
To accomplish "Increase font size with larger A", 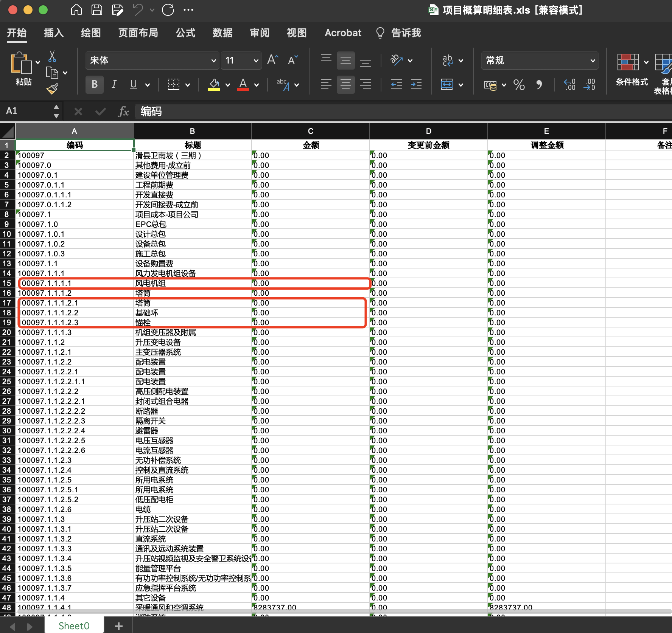I will 272,60.
